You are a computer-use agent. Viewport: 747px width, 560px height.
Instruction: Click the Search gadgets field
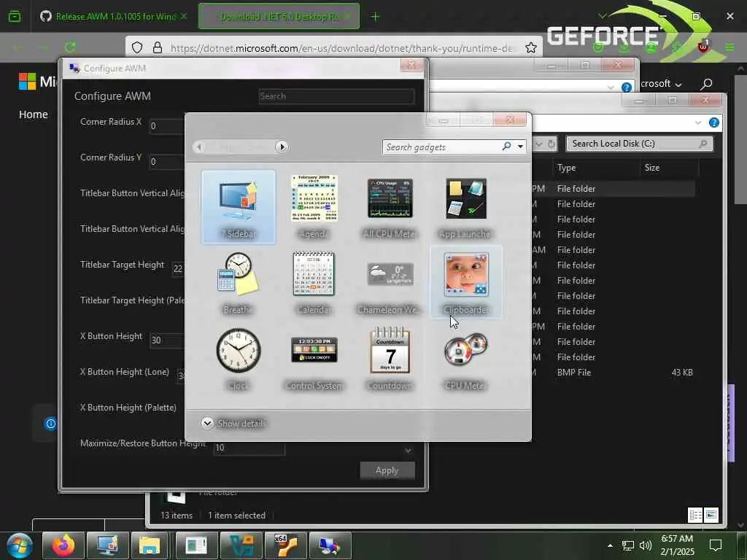pos(441,147)
